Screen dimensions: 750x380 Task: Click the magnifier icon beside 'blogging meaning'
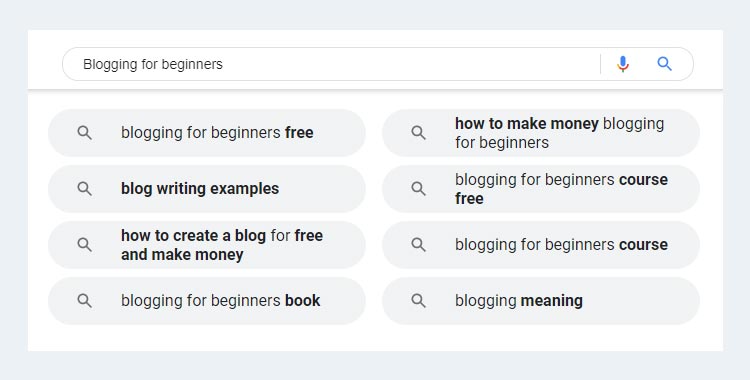[419, 301]
